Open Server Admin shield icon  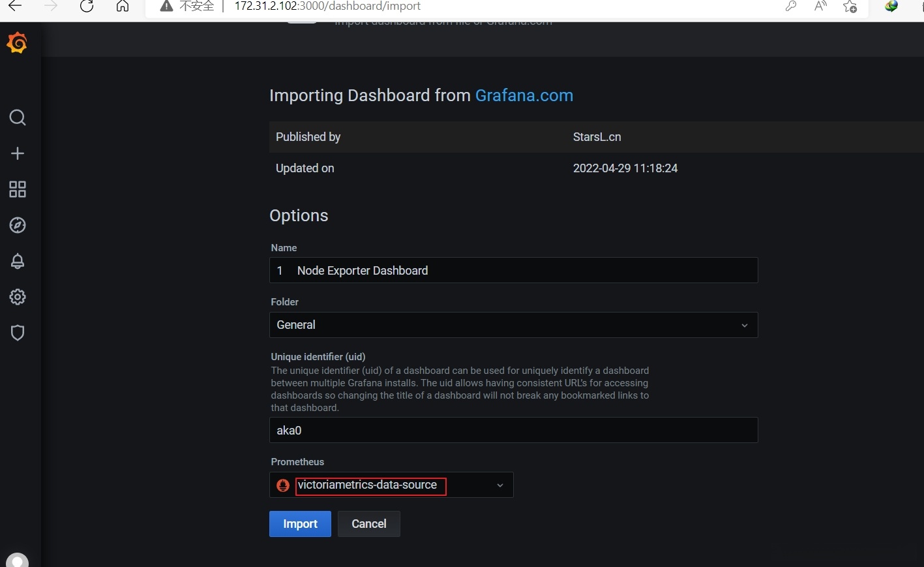(18, 333)
